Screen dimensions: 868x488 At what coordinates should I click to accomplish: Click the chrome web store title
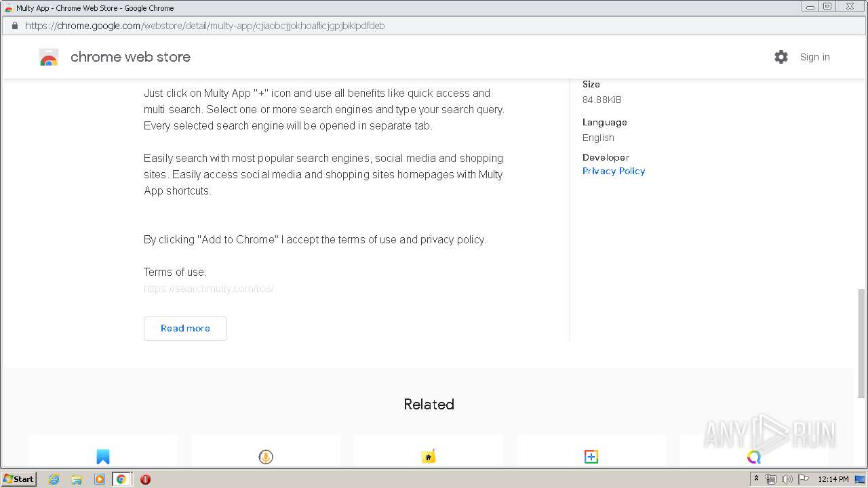click(x=130, y=57)
